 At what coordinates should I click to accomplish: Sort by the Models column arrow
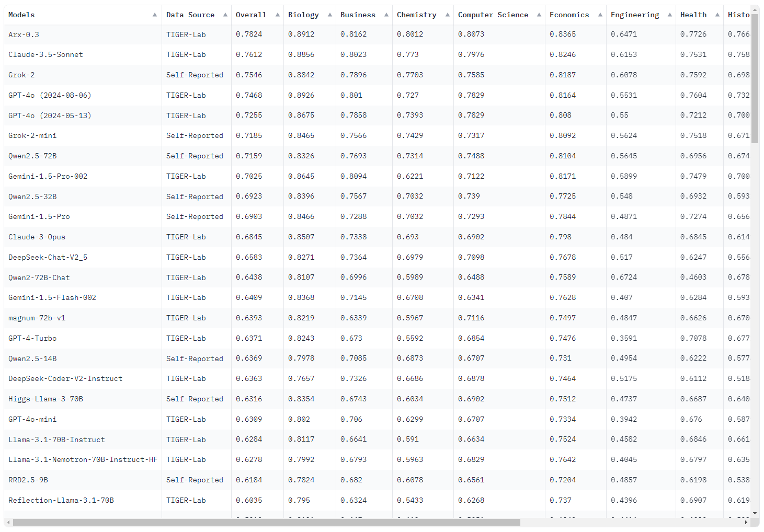[155, 15]
